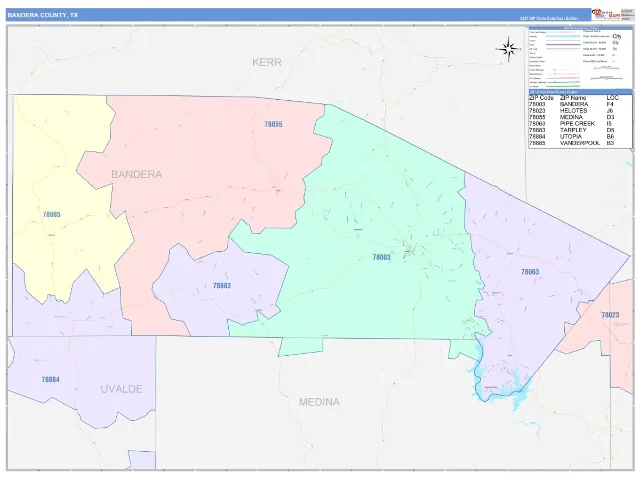The image size is (640, 480).
Task: Click the VANDERPOOL row in the ZIP index
Action: [580, 143]
